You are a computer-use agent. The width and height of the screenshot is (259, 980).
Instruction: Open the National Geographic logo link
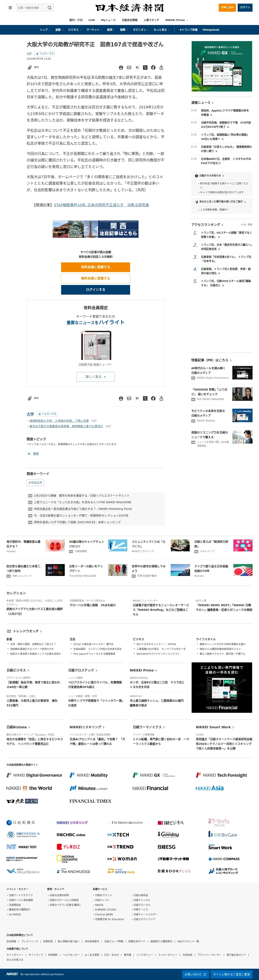tap(67, 859)
